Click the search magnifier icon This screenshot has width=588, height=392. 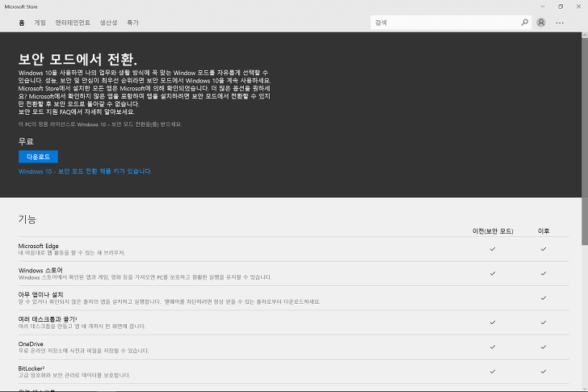525,23
